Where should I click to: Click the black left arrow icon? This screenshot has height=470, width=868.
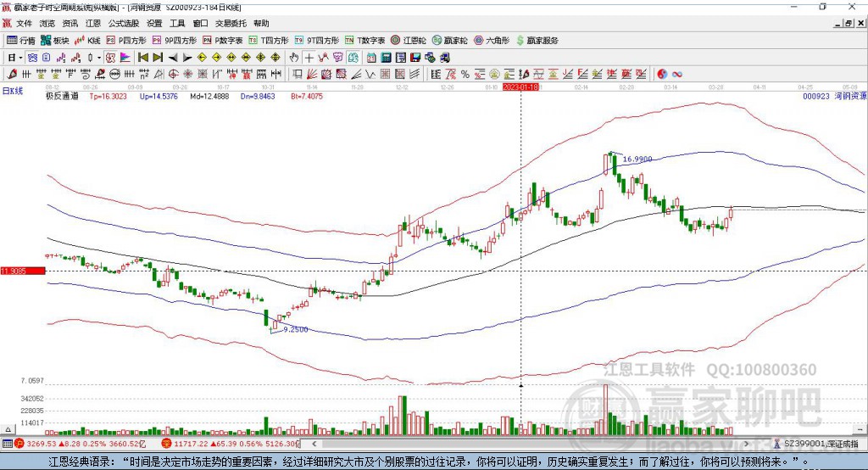pos(173,58)
